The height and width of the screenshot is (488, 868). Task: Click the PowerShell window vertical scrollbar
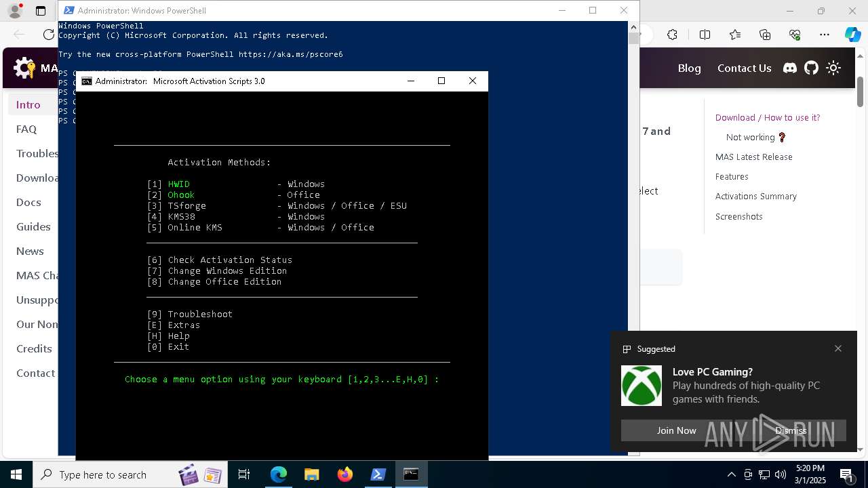pyautogui.click(x=633, y=237)
